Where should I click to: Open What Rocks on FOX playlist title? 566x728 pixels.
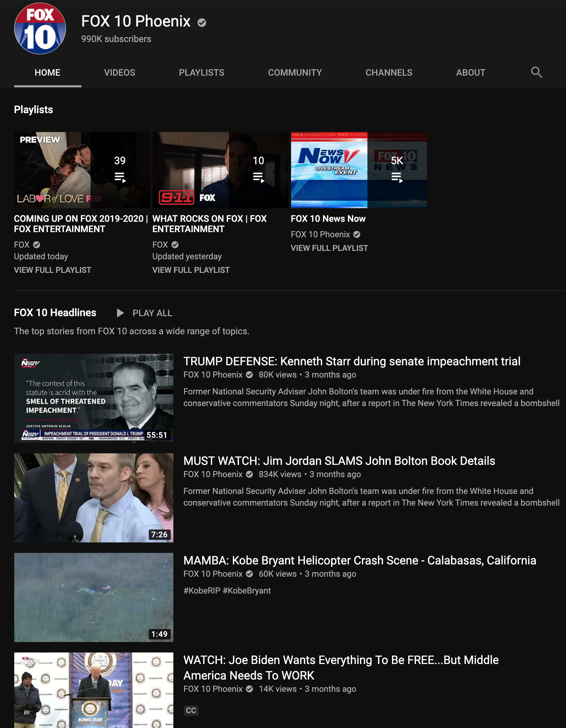(x=210, y=224)
